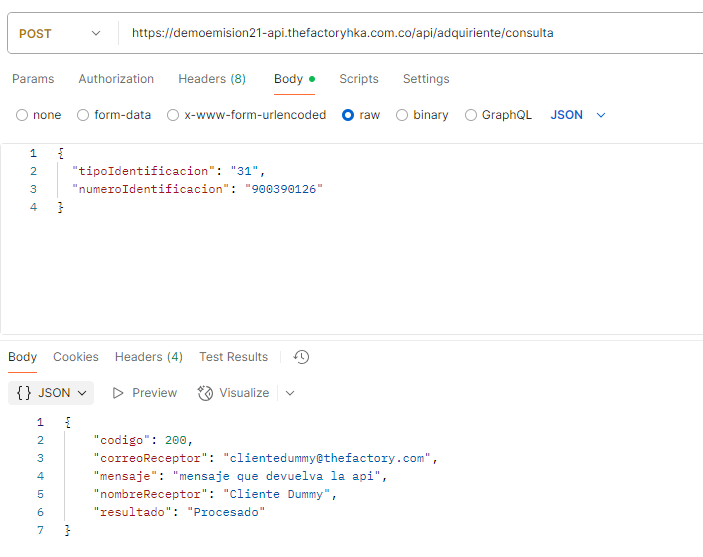Switch to the Params tab

(x=33, y=79)
